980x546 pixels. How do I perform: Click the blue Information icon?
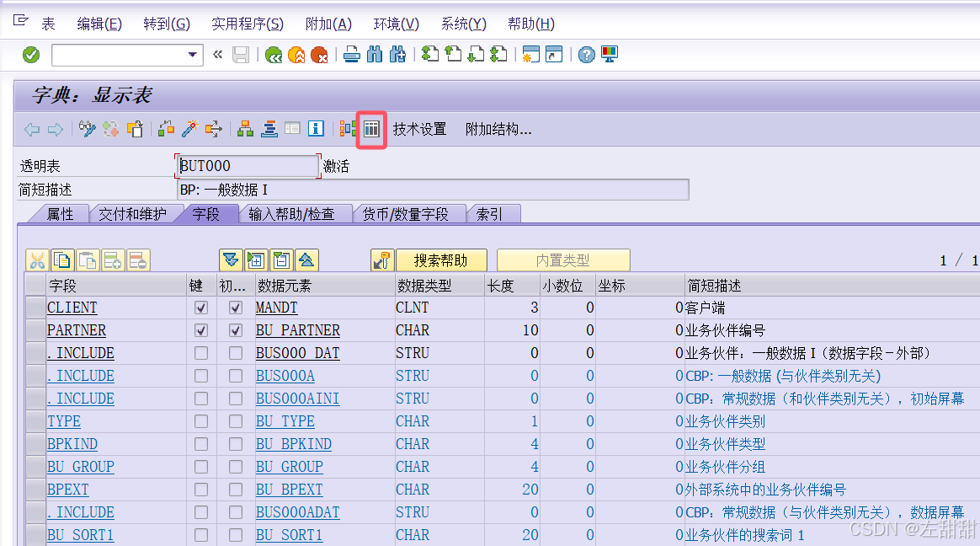pos(317,129)
